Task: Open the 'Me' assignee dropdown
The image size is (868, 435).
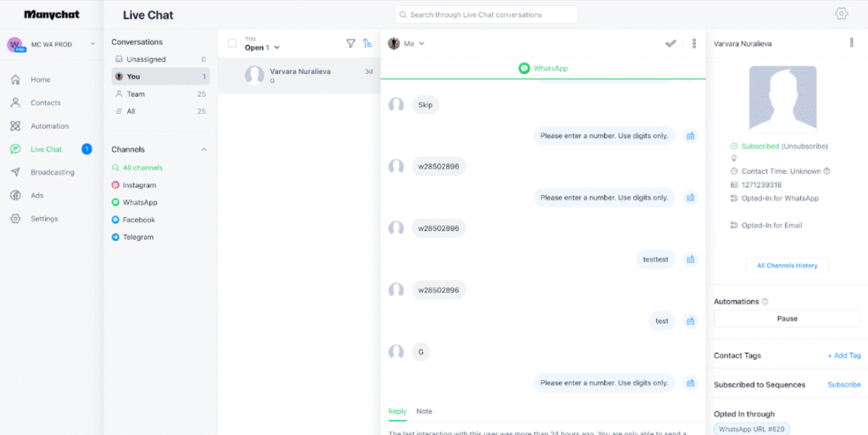Action: click(407, 43)
